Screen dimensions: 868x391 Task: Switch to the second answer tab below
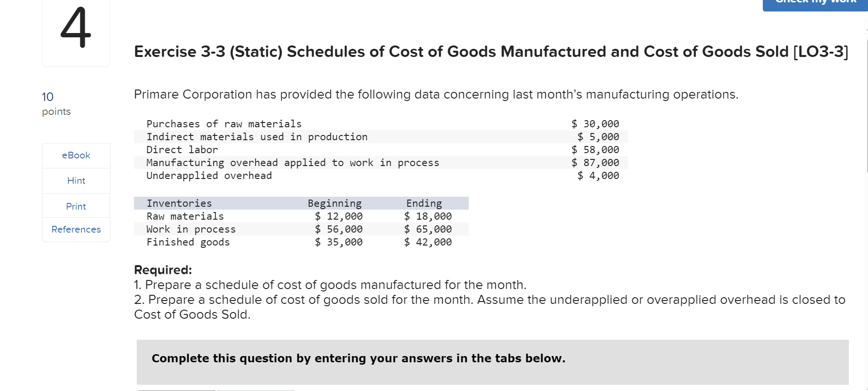pyautogui.click(x=256, y=389)
